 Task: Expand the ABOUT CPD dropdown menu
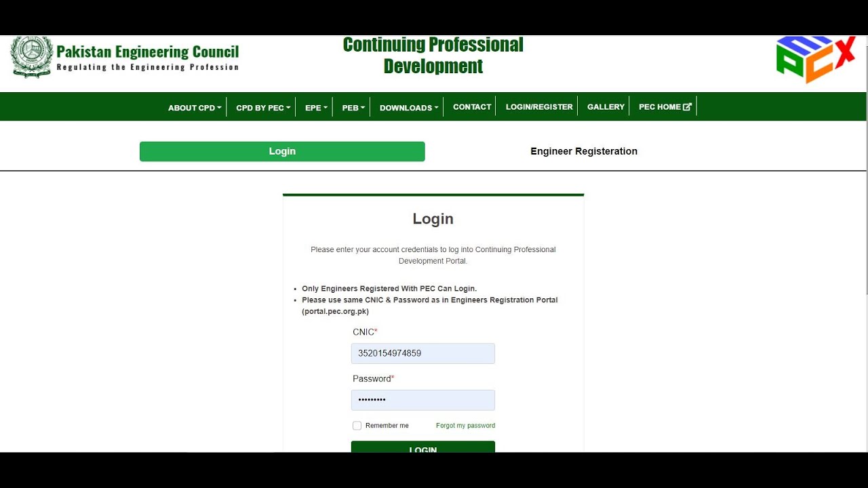(x=195, y=107)
